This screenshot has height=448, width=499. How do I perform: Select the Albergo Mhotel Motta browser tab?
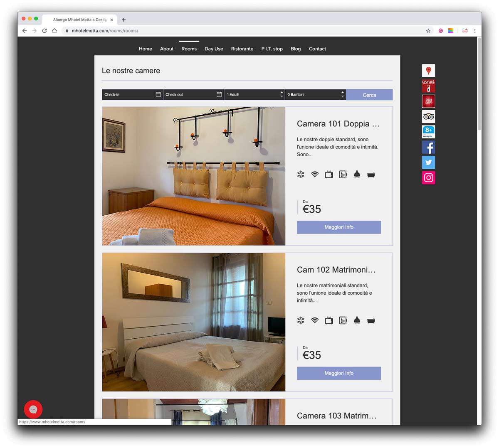(x=79, y=20)
